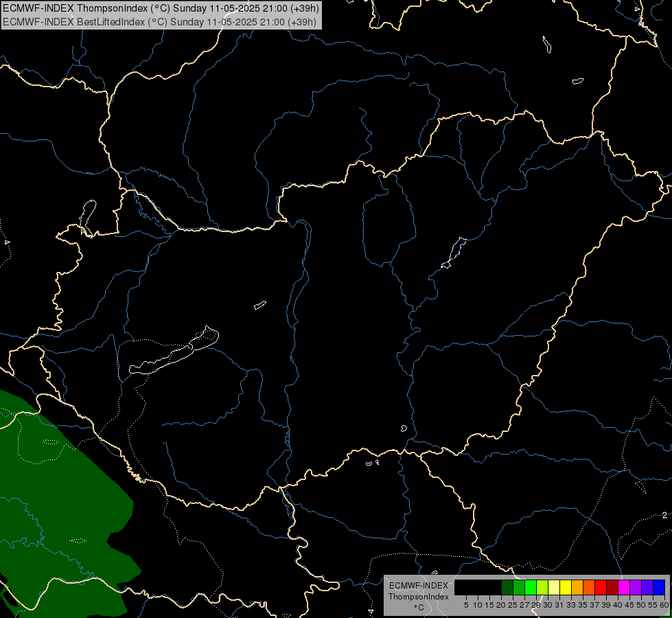Image resolution: width=672 pixels, height=618 pixels.
Task: Click the legend scale value 39
Action: [x=606, y=605]
